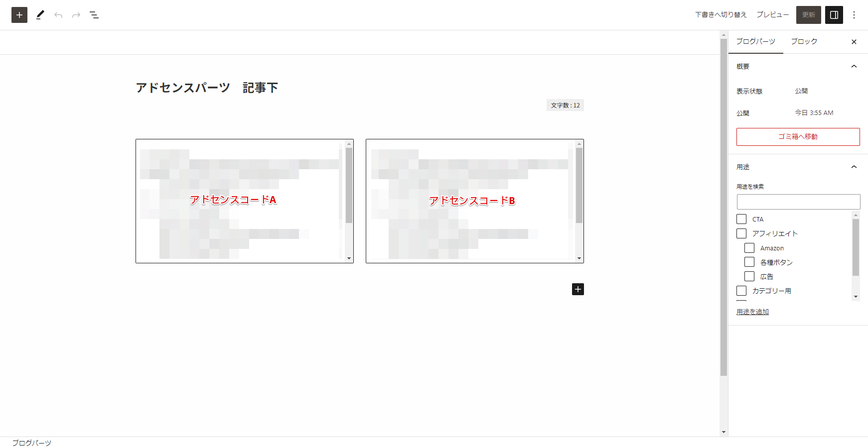This screenshot has width=868, height=448.
Task: Enable the アフィリエイト checkbox
Action: coord(741,233)
